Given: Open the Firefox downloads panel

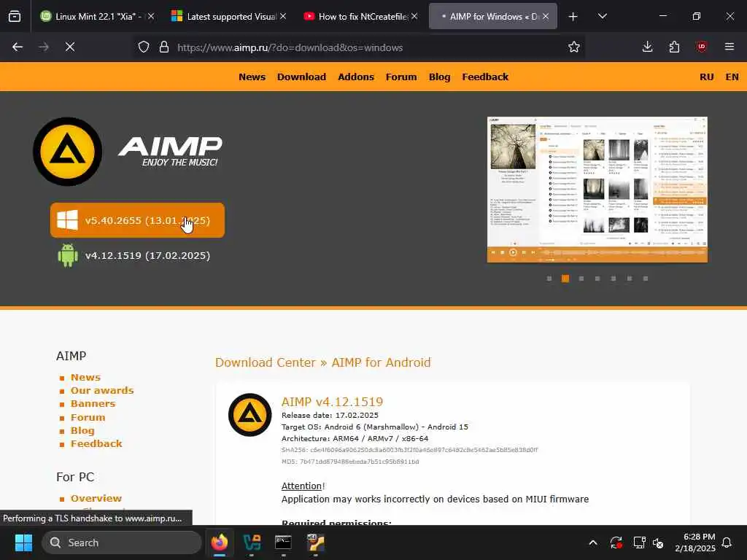Looking at the screenshot, I should pyautogui.click(x=647, y=47).
